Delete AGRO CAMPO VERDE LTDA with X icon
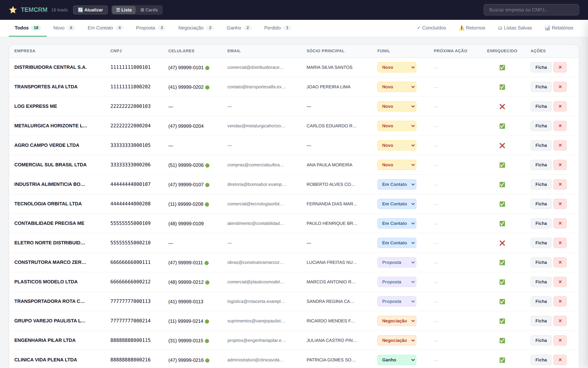This screenshot has height=368, width=588. pos(560,145)
